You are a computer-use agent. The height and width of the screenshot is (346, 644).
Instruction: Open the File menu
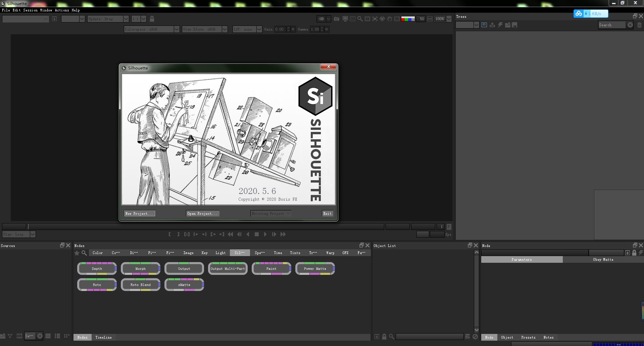tap(6, 10)
